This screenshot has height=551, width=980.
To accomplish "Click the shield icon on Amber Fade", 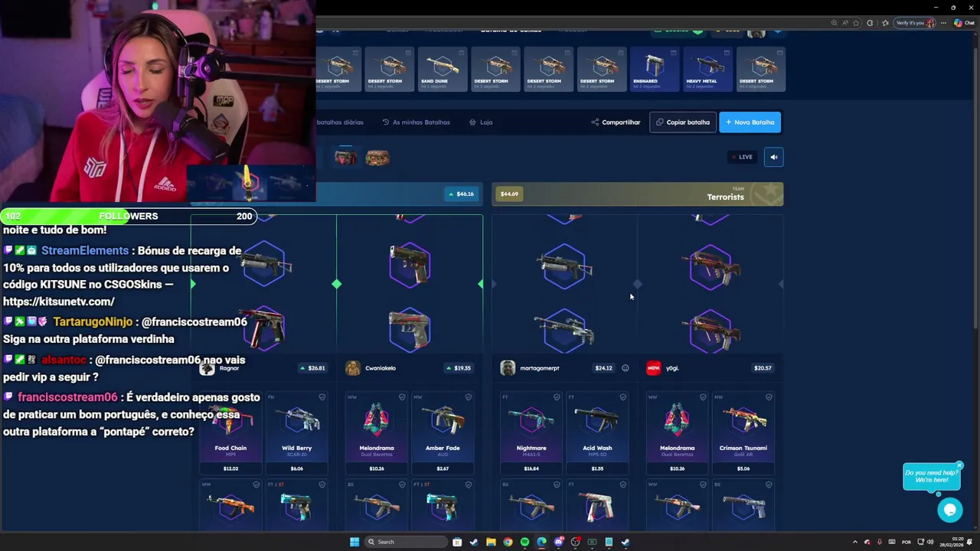I will (468, 397).
